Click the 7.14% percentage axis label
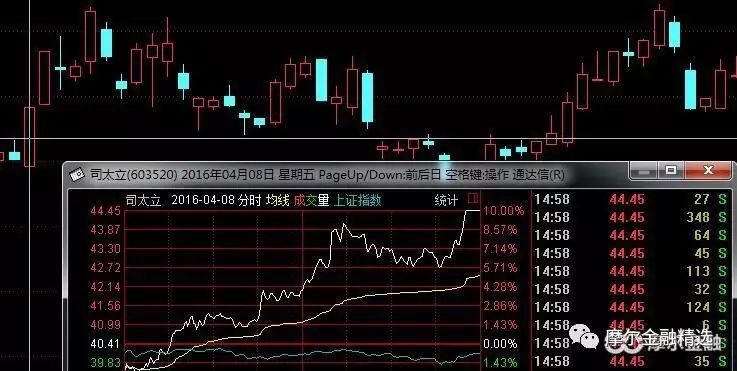Screen dimensions: 737x371 tap(501, 249)
